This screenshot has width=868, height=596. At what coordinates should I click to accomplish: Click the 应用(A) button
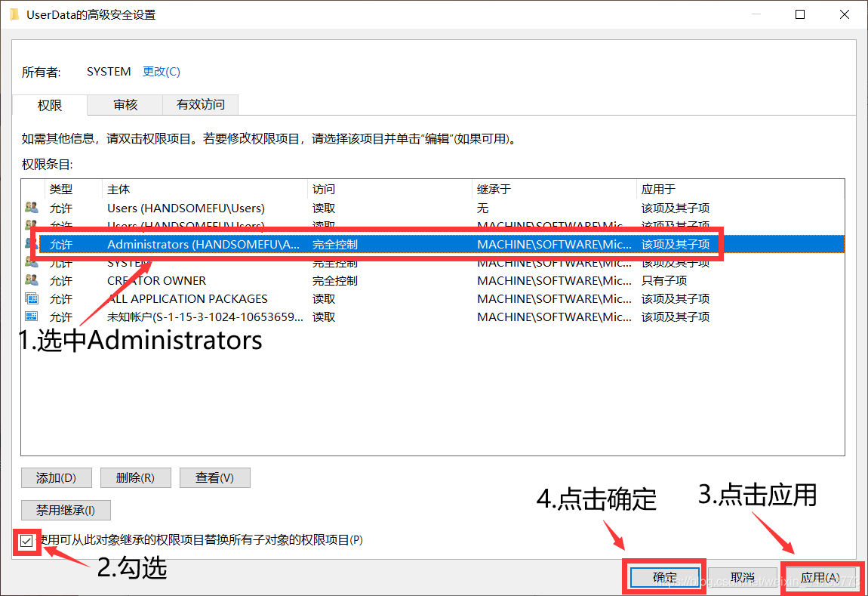(x=822, y=576)
